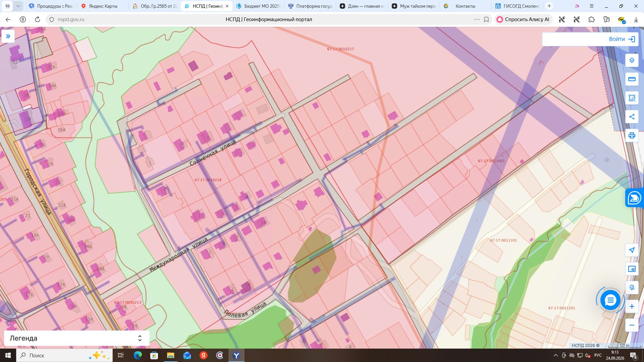Viewport: 644px width, 362px height.
Task: Expand the Легенда panel
Action: [x=76, y=338]
